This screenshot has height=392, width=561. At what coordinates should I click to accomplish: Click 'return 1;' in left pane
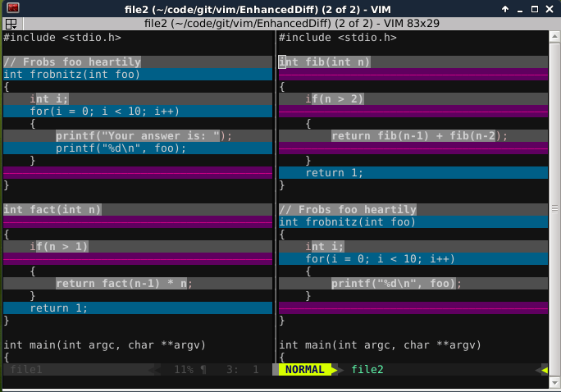coord(59,308)
